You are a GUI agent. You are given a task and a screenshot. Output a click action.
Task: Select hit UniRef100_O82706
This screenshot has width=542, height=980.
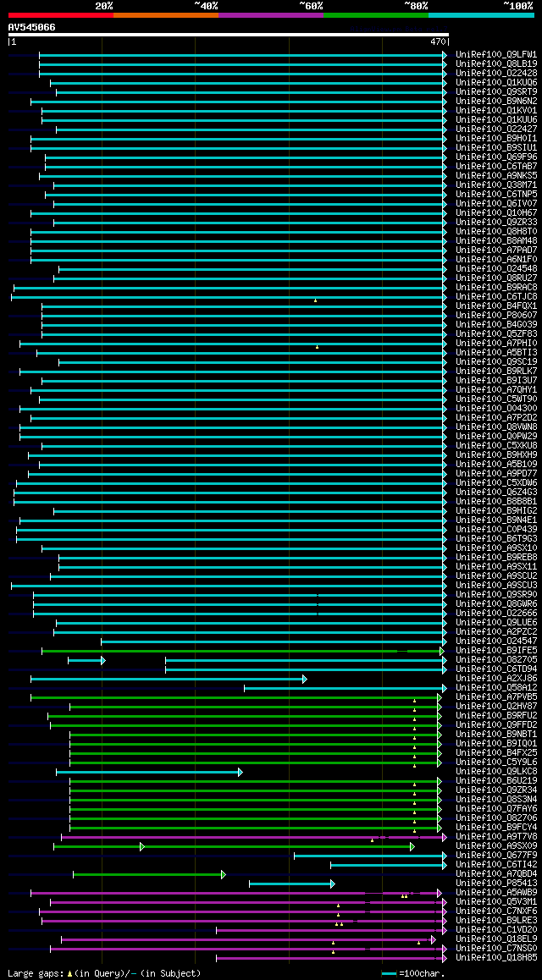click(x=496, y=818)
